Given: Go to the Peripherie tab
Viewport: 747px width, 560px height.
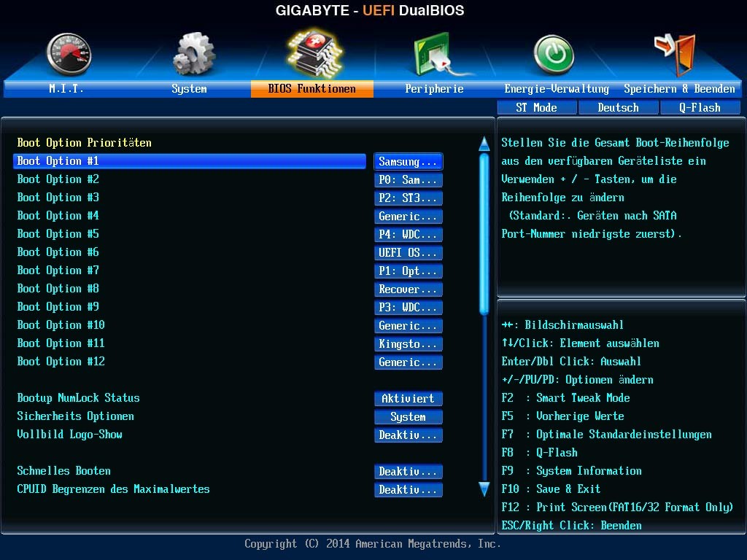Looking at the screenshot, I should [434, 88].
